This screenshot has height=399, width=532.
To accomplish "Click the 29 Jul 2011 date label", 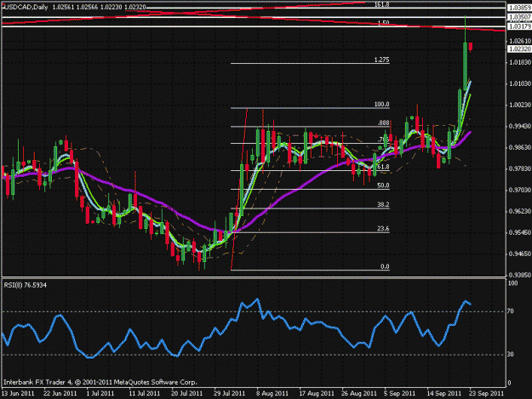I will click(229, 393).
